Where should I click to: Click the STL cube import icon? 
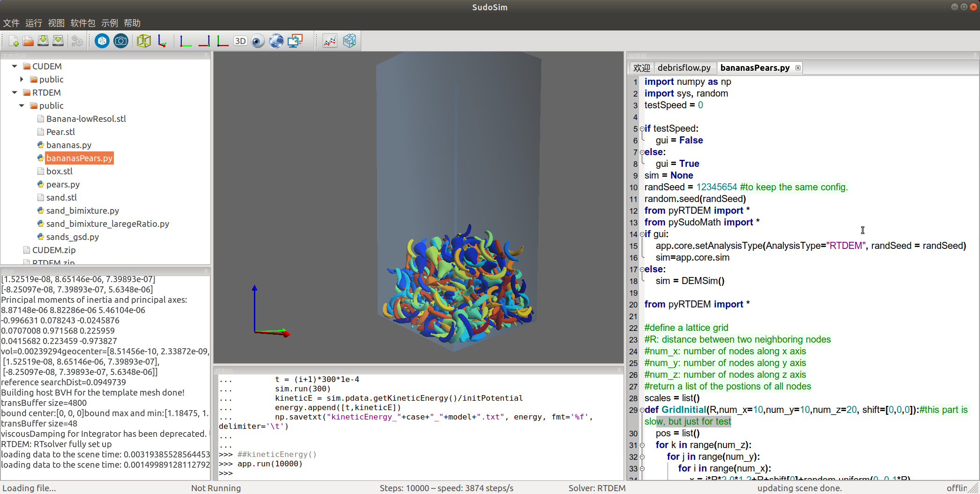[102, 41]
